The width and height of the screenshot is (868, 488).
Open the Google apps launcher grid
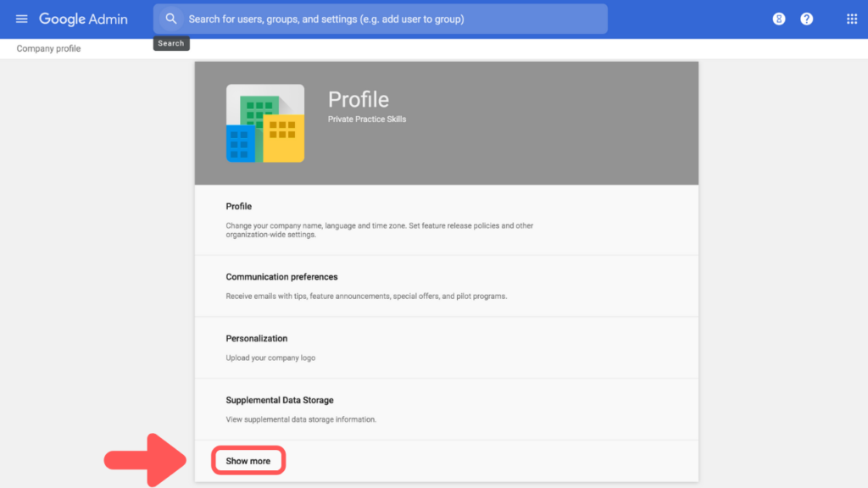tap(853, 19)
